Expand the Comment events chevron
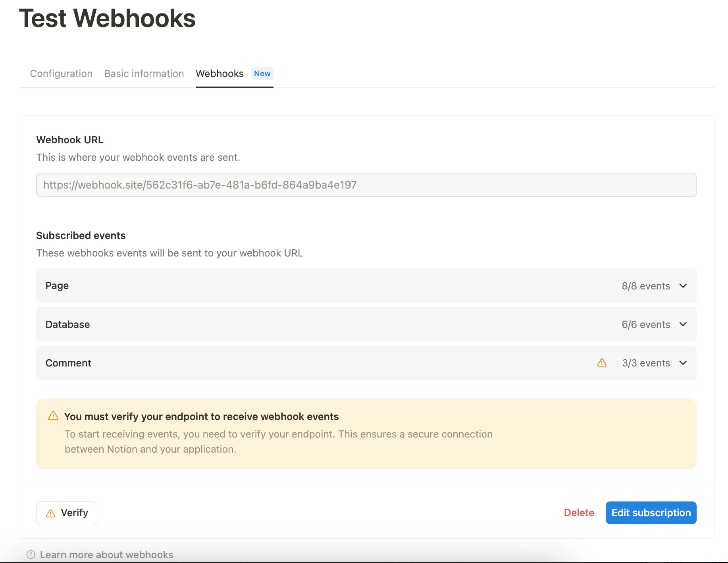Image resolution: width=728 pixels, height=563 pixels. (x=683, y=363)
